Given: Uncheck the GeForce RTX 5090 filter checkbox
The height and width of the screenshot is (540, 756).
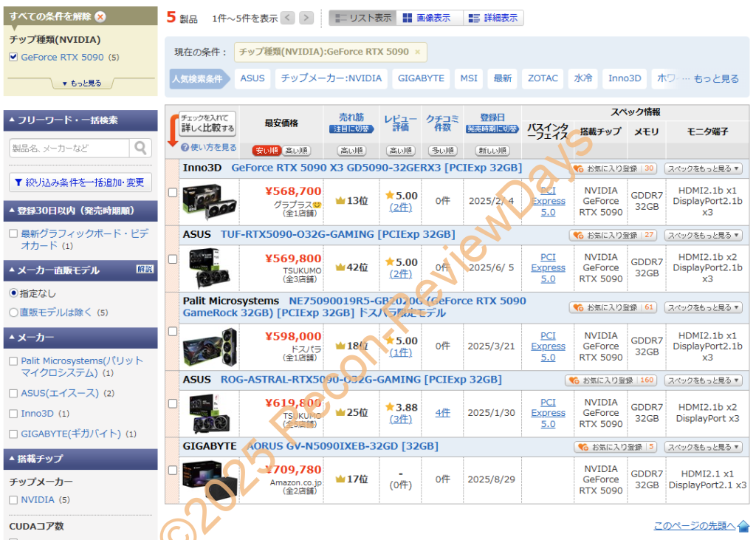Looking at the screenshot, I should 13,55.
